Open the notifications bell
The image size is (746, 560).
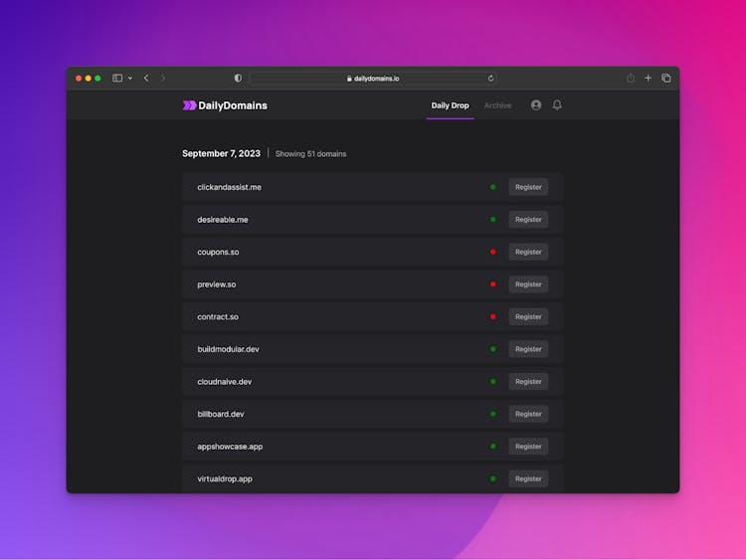(557, 105)
